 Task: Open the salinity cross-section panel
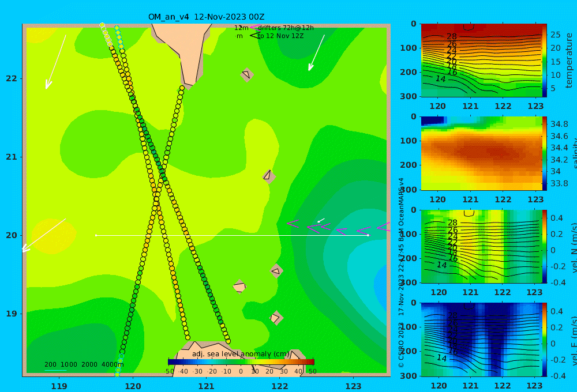click(x=481, y=153)
